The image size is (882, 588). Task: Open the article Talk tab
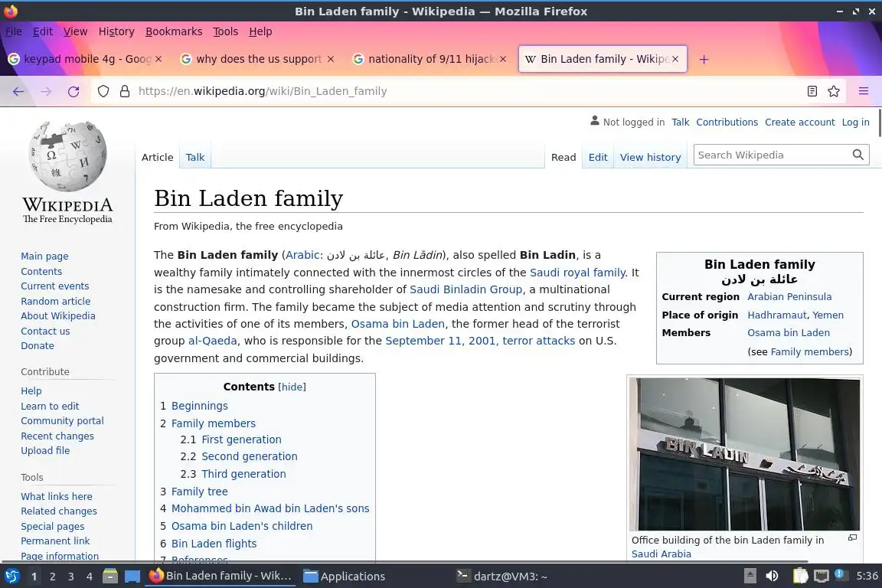pyautogui.click(x=195, y=158)
